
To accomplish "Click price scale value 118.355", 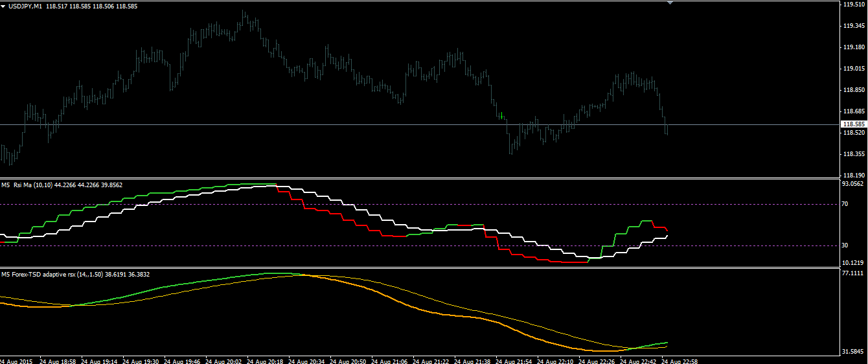I will 854,154.
